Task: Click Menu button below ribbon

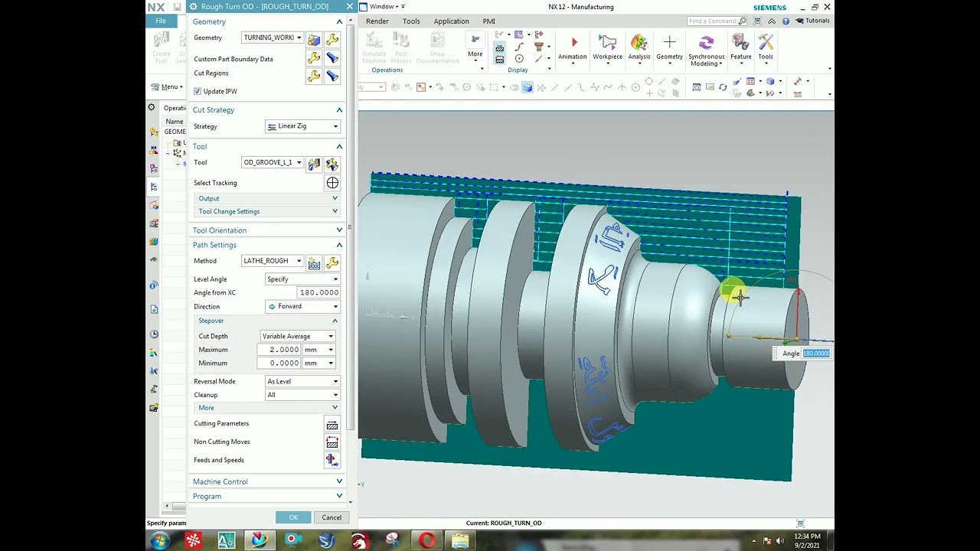Action: tap(166, 87)
